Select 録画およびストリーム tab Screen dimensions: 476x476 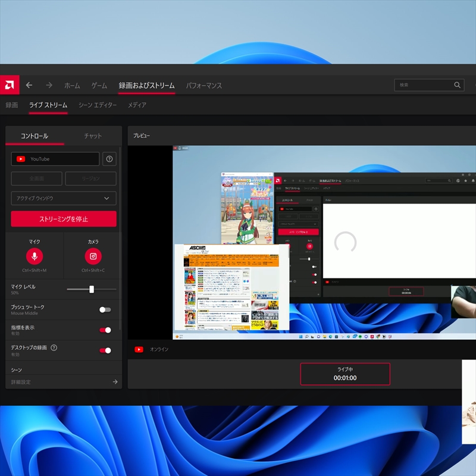point(146,86)
